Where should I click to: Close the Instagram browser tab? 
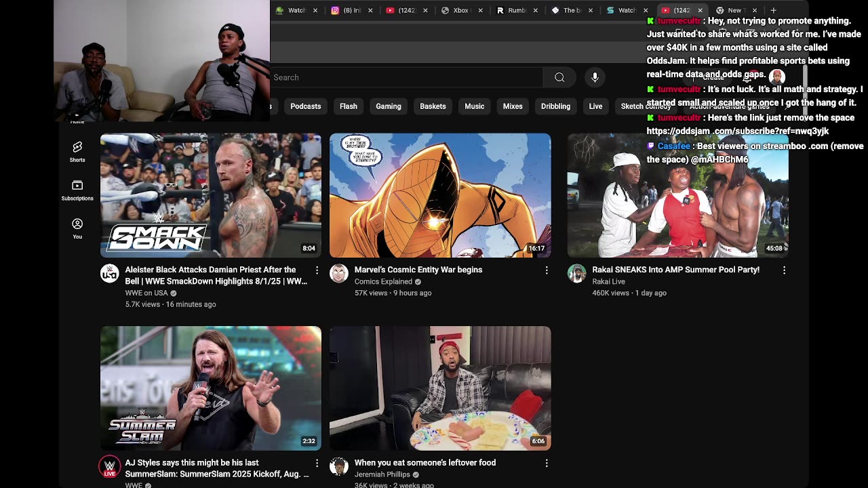[x=370, y=10]
